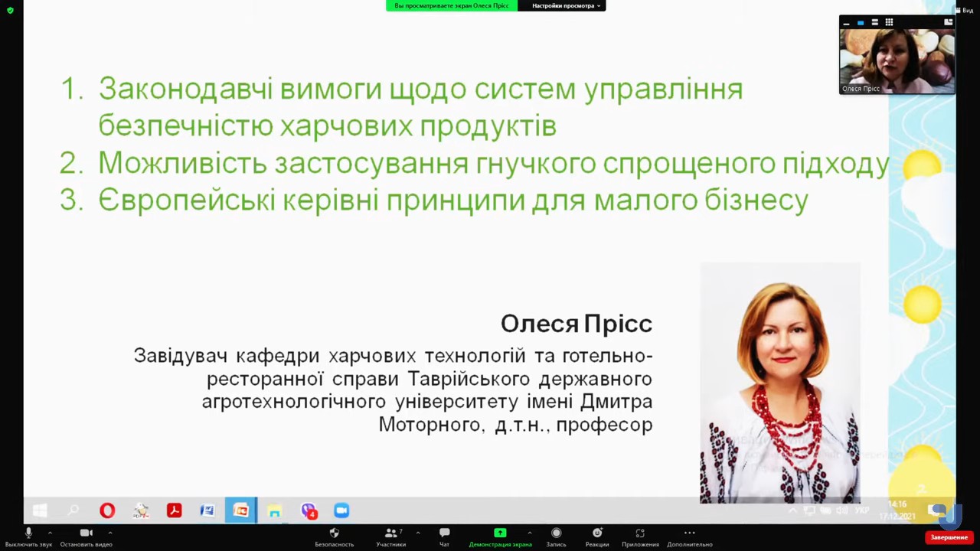Stop the camera with Остановить видео
Screen dimensions: 980x551
[86, 537]
